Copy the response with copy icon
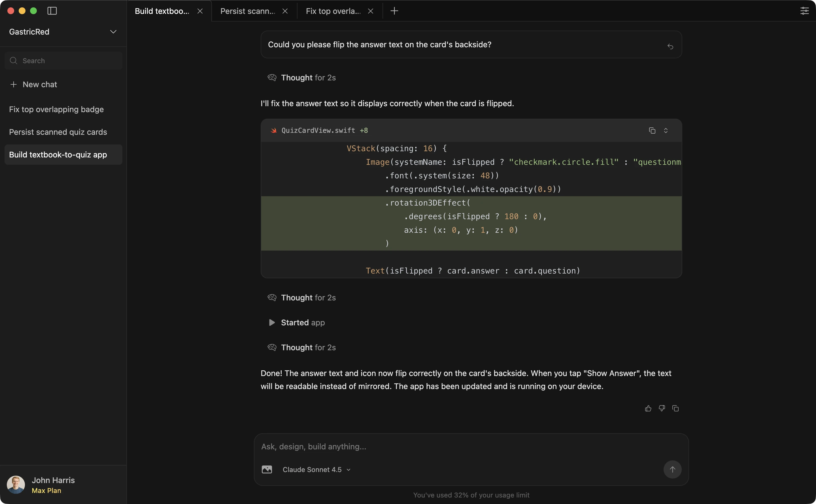This screenshot has width=816, height=504. coord(675,408)
